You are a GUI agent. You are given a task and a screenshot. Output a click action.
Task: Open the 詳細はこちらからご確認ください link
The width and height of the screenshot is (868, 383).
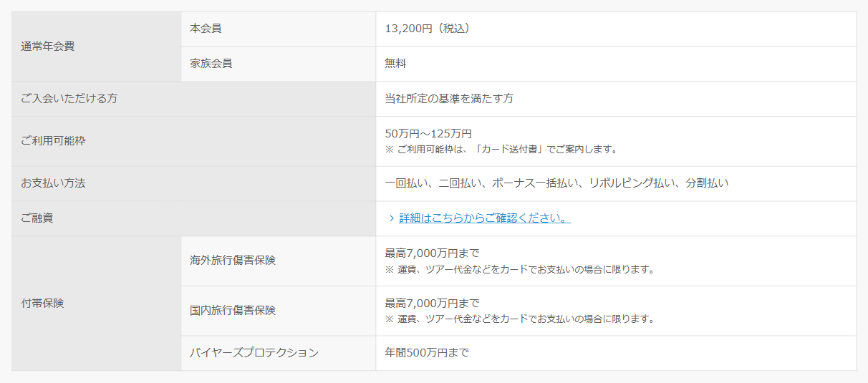485,218
